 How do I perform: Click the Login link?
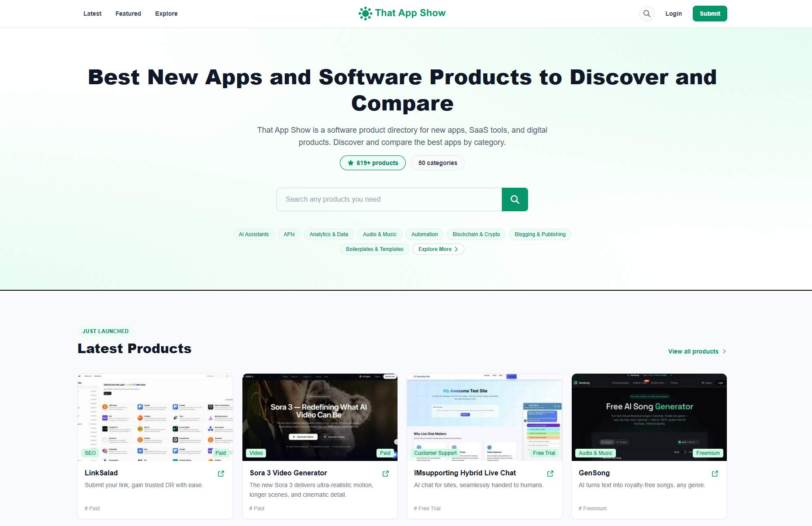click(673, 14)
